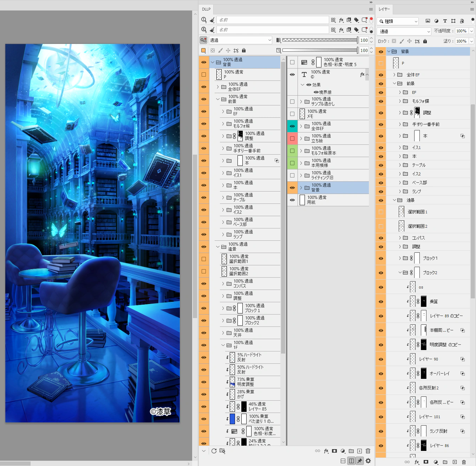Click the new group folder button
The height and width of the screenshot is (466, 476).
click(x=445, y=461)
